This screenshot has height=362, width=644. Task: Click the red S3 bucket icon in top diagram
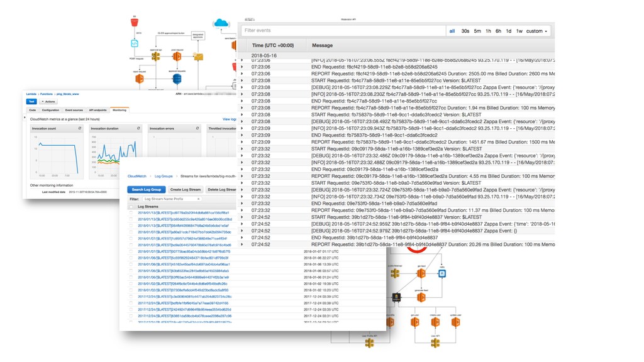(x=135, y=22)
